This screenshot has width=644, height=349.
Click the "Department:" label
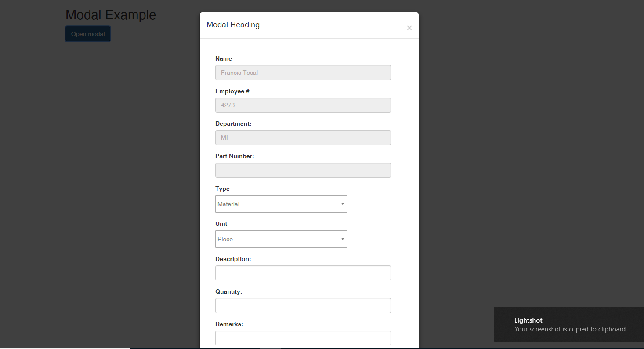233,124
